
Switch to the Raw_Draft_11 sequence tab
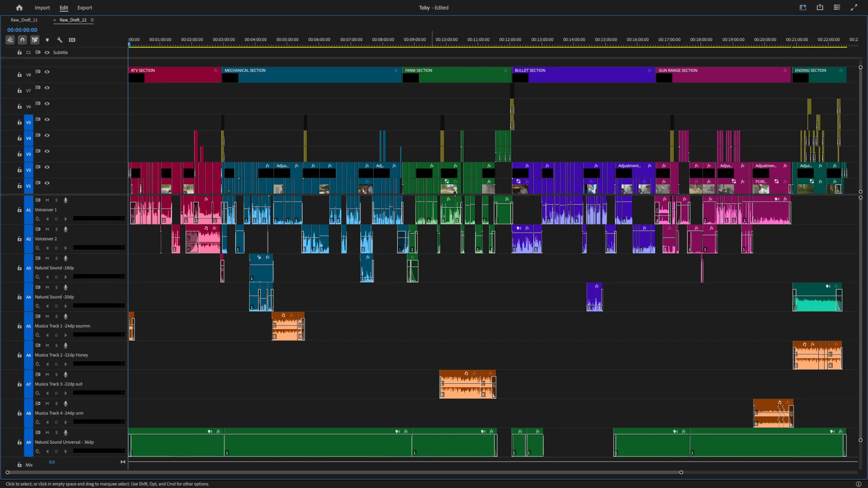pos(24,20)
